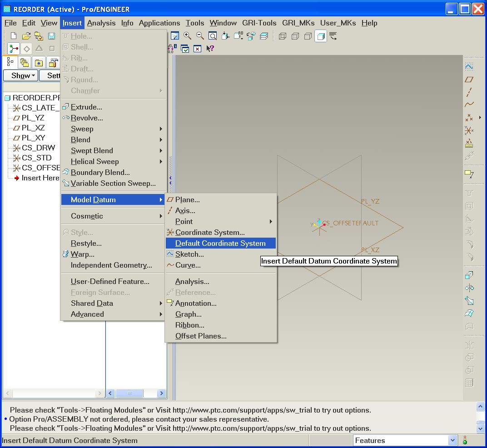Open an existing file with the folder icon
The image size is (487, 448).
(x=26, y=36)
